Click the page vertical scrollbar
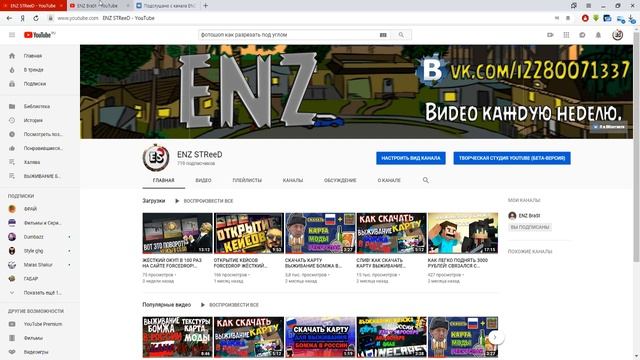640x360 pixels. (636, 147)
